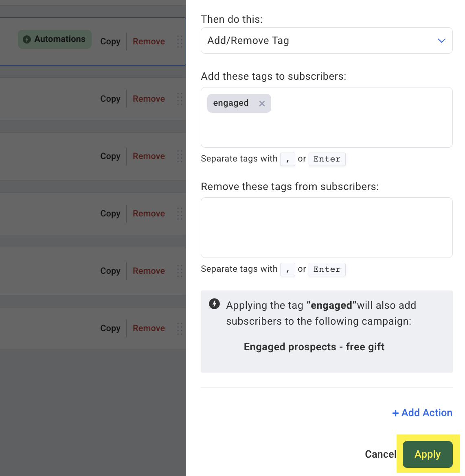Remove the last row item
The width and height of the screenshot is (465, 476).
149,328
